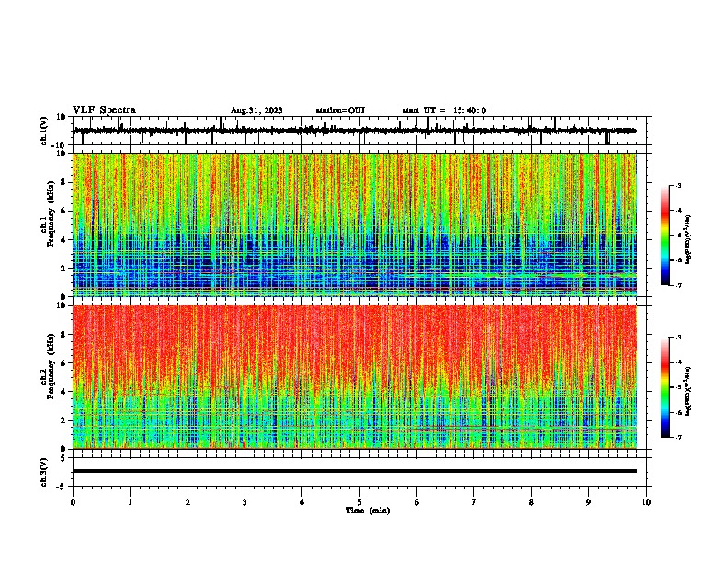Click the time axis tick label '10'
Image resolution: width=728 pixels, height=563 pixels.
point(646,502)
